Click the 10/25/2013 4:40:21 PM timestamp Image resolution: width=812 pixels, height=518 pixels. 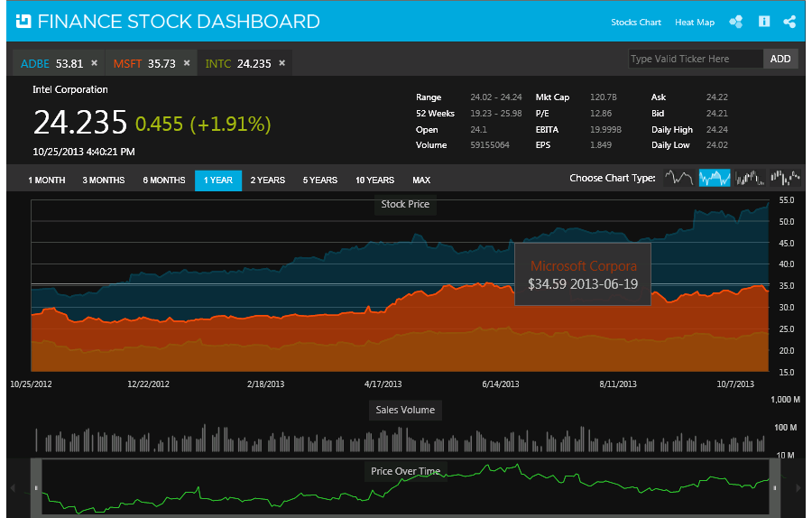83,152
